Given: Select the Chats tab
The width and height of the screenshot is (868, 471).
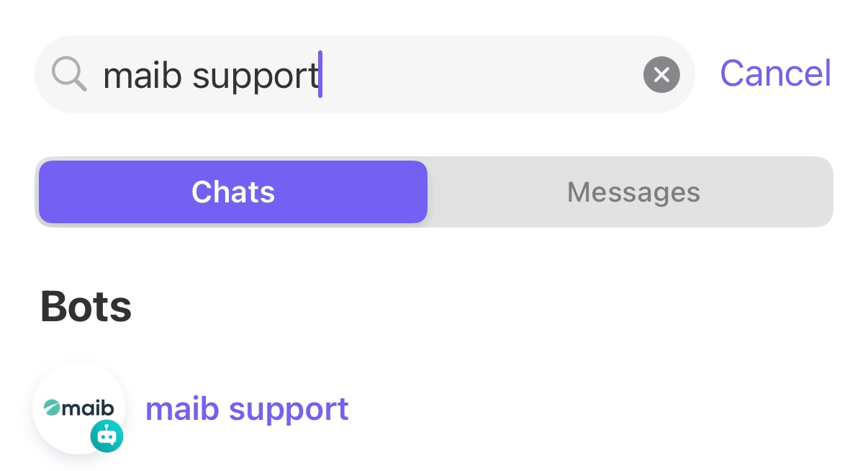Looking at the screenshot, I should [x=233, y=192].
